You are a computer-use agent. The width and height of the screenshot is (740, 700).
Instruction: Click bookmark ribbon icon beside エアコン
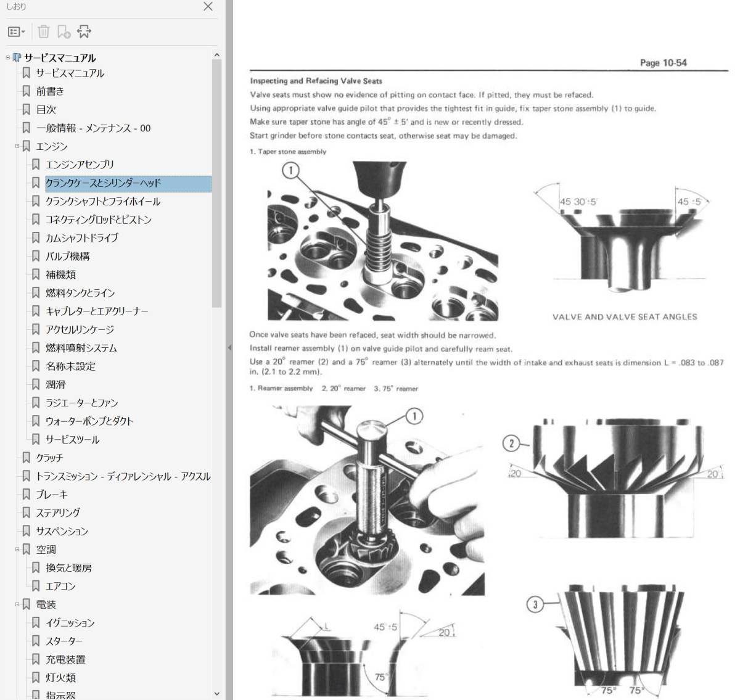tap(36, 586)
